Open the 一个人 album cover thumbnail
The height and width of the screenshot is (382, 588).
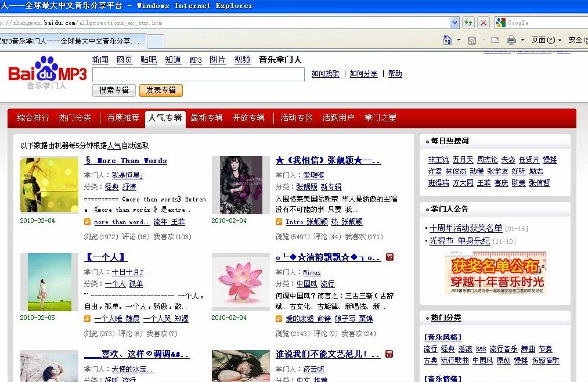click(x=49, y=282)
